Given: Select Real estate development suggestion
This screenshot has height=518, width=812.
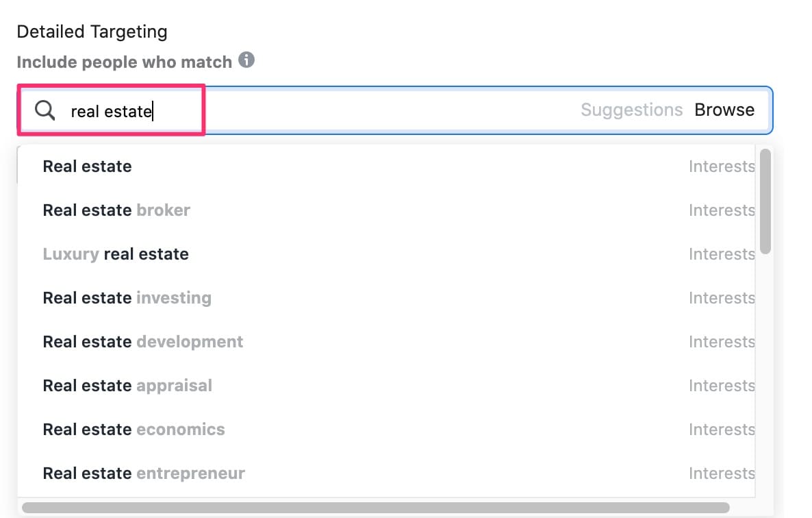Looking at the screenshot, I should tap(386, 342).
